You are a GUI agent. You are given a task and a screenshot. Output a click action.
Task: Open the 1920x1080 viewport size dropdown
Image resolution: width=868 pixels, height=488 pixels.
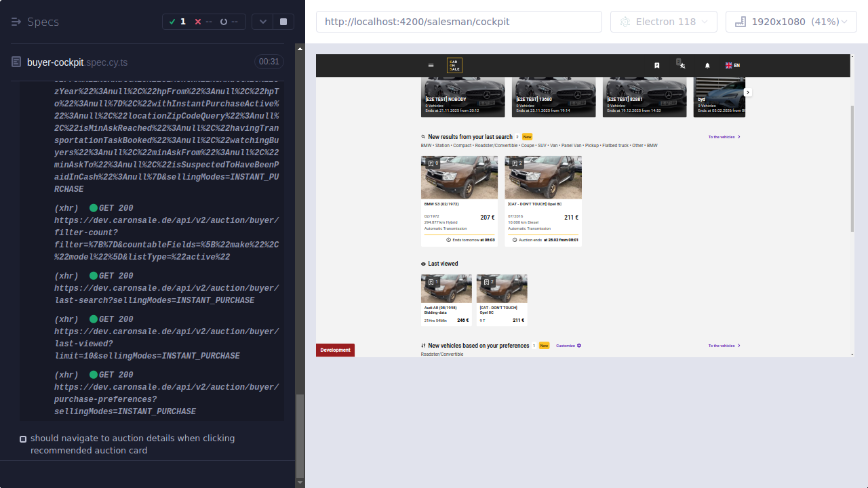[x=791, y=22]
